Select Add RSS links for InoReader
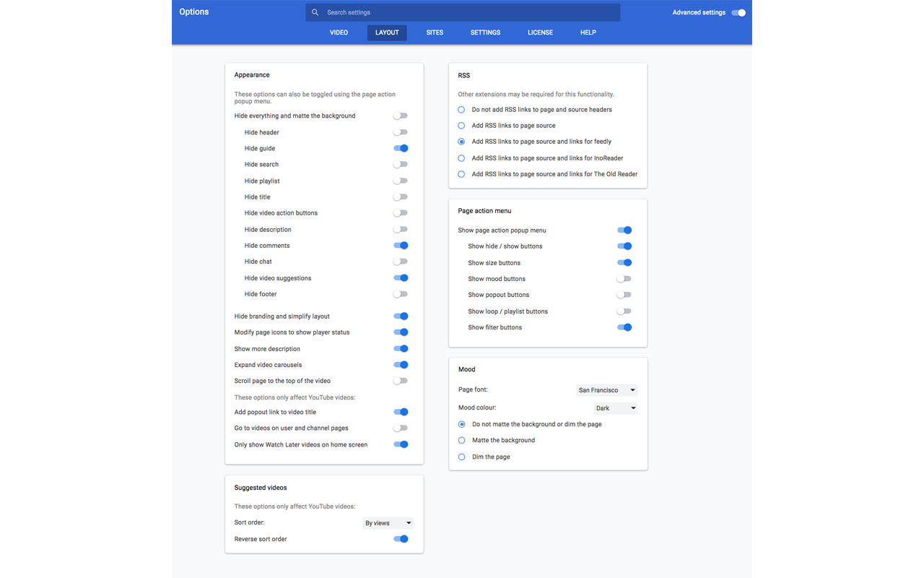This screenshot has height=578, width=924. [x=461, y=158]
